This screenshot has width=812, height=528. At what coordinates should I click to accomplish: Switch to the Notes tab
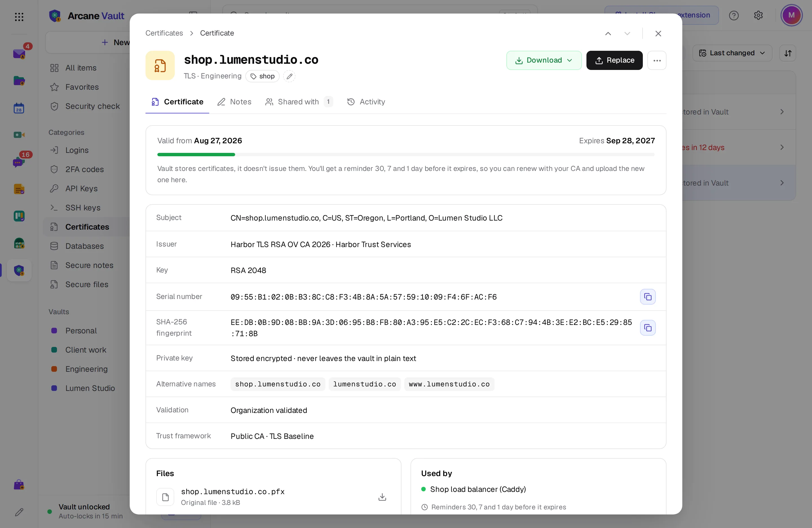(x=234, y=102)
